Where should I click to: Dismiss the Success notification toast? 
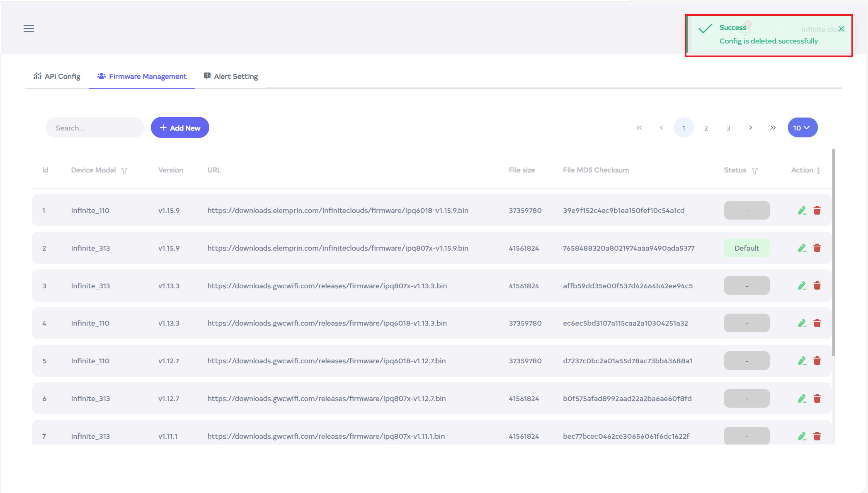click(x=841, y=29)
